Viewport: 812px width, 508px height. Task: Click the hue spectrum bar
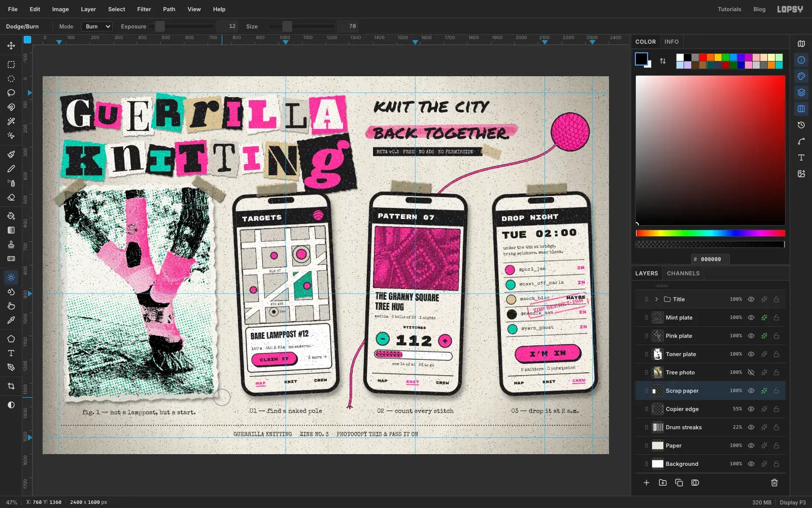pyautogui.click(x=710, y=233)
